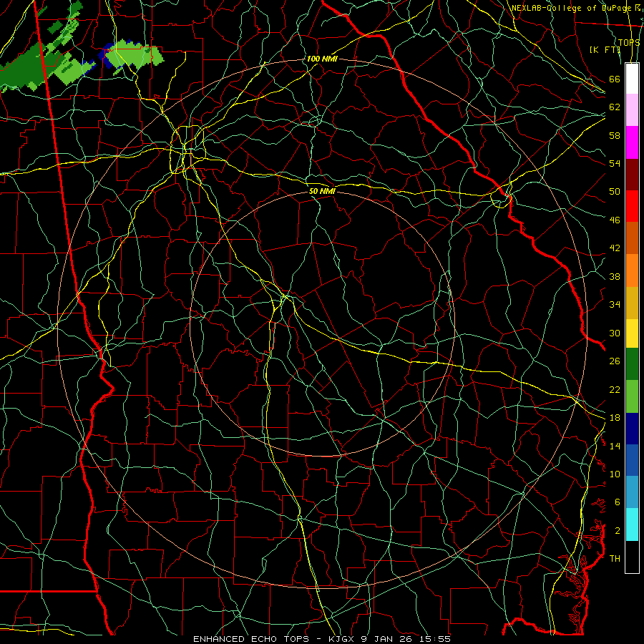The height and width of the screenshot is (644, 644).
Task: Click the white color swatch above the 66 label
Action: point(632,79)
